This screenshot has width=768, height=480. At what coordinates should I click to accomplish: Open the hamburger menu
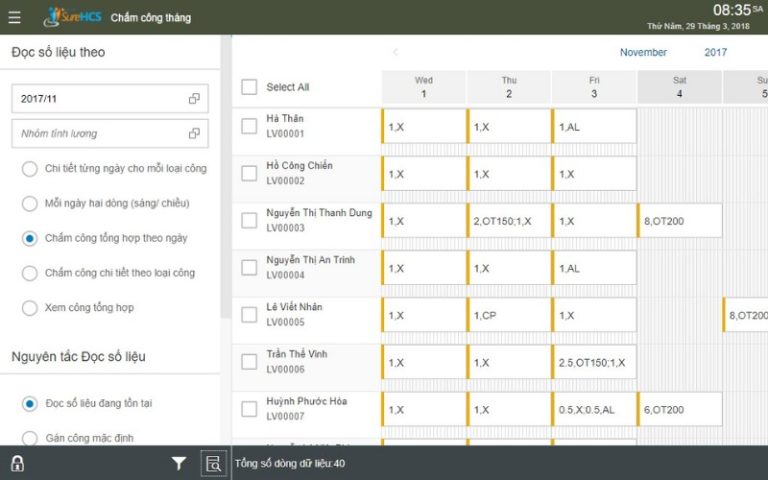14,17
